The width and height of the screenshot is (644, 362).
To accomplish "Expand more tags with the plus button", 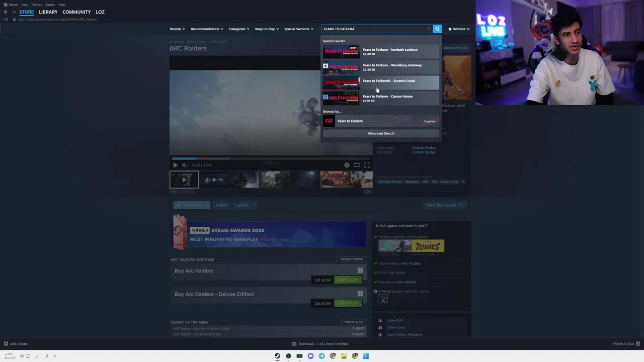I will tap(462, 182).
